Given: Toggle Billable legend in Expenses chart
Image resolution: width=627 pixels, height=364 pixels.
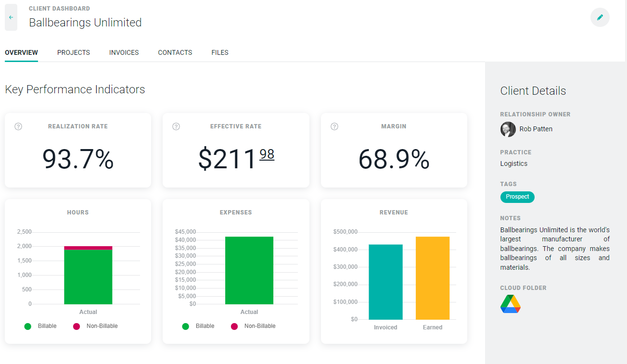Looking at the screenshot, I should pos(198,326).
